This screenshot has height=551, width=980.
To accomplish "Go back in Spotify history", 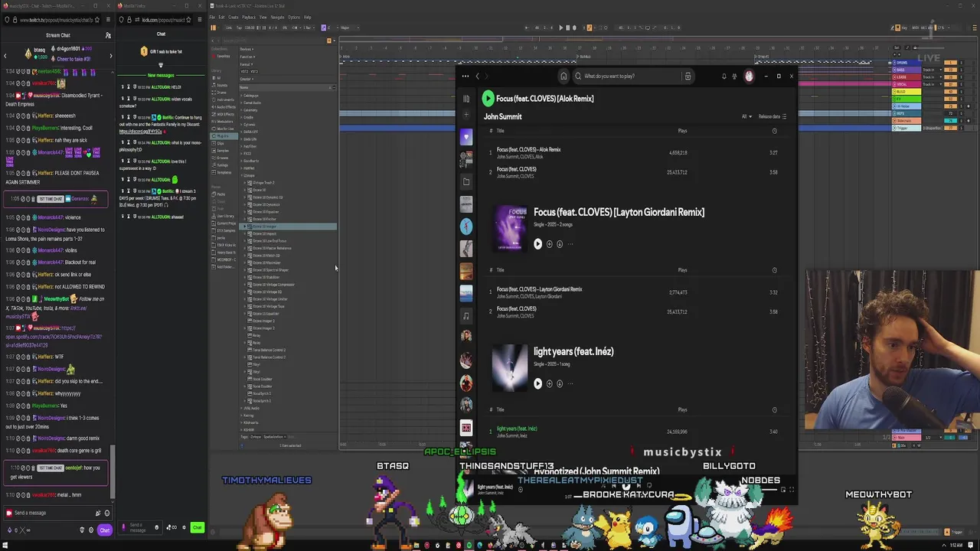I will click(477, 76).
